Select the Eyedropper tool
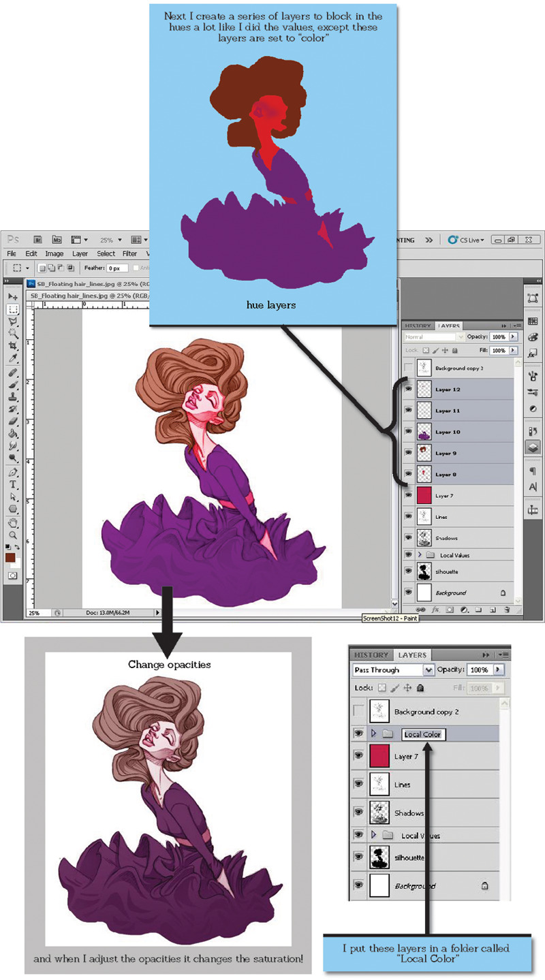 (13, 358)
